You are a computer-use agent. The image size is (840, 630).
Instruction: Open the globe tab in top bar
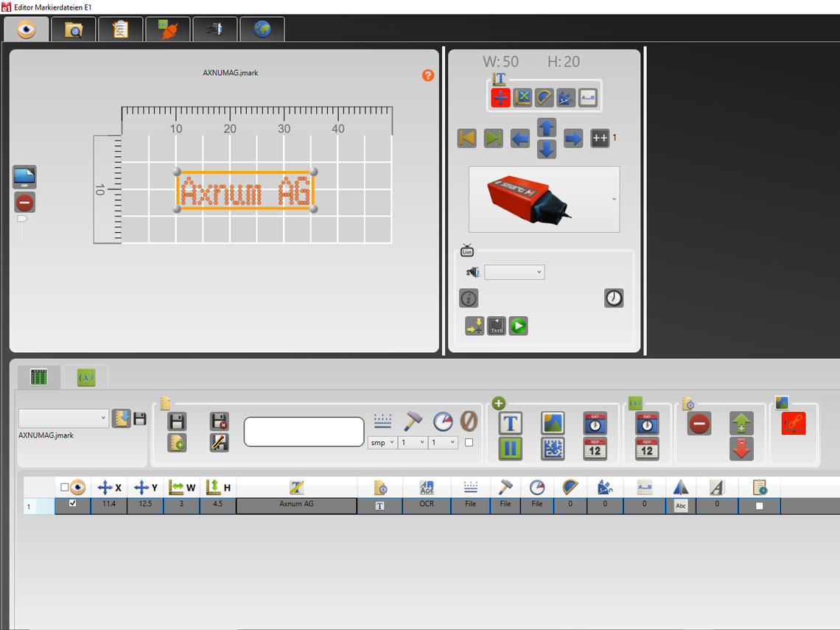[x=262, y=29]
